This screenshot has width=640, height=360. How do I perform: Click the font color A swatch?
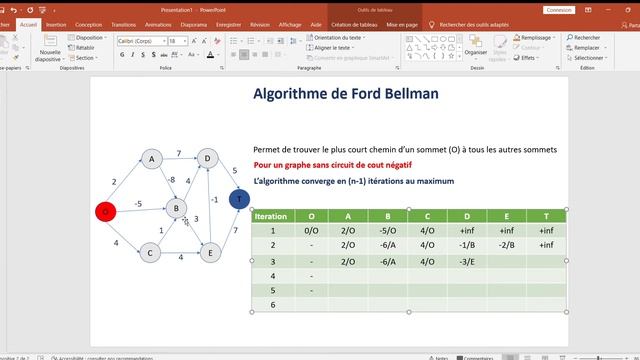point(210,55)
